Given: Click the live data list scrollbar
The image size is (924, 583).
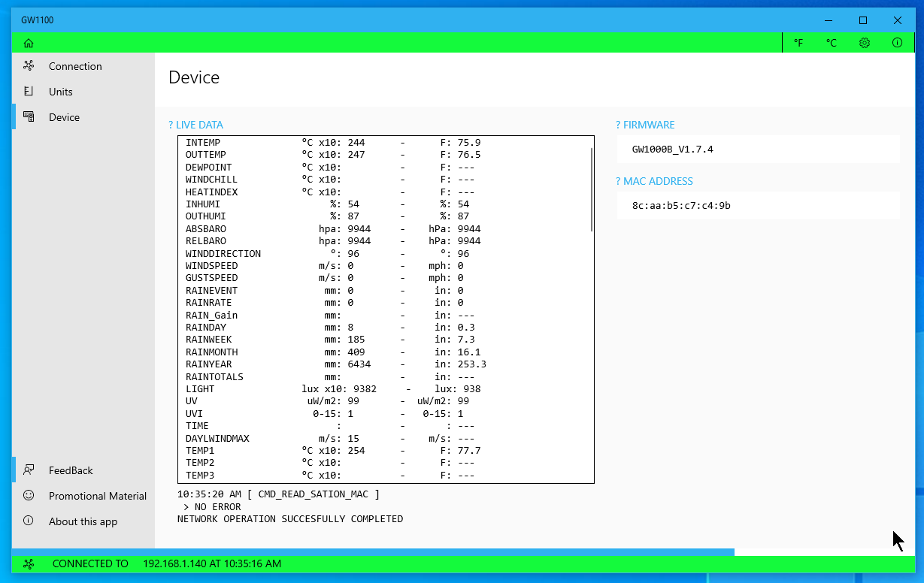Looking at the screenshot, I should click(x=592, y=189).
